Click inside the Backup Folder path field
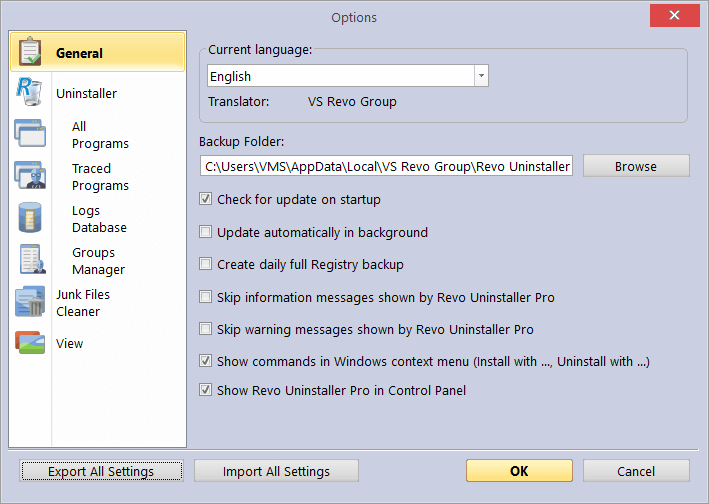Screen dimensions: 709x504 click(x=386, y=166)
